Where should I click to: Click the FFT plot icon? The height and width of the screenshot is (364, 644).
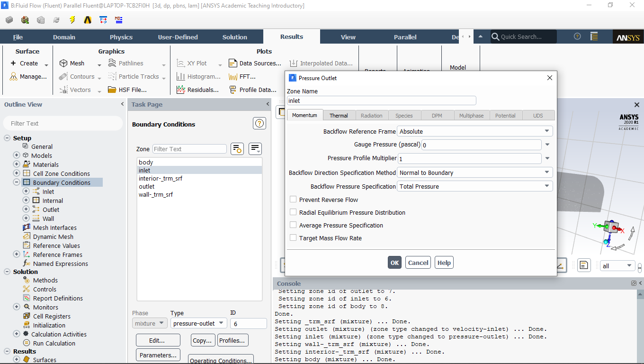click(x=233, y=77)
